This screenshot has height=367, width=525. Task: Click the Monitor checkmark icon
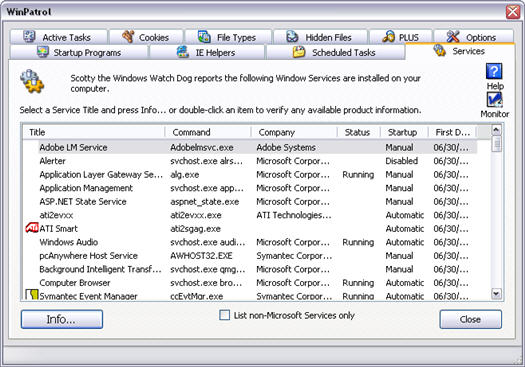pos(494,99)
